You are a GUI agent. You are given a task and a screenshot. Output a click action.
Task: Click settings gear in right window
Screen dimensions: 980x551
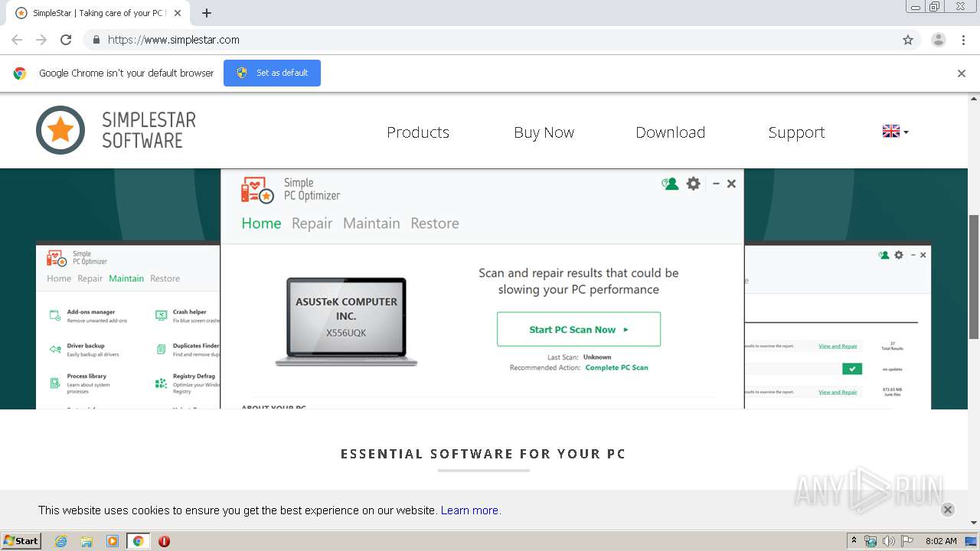(x=899, y=255)
